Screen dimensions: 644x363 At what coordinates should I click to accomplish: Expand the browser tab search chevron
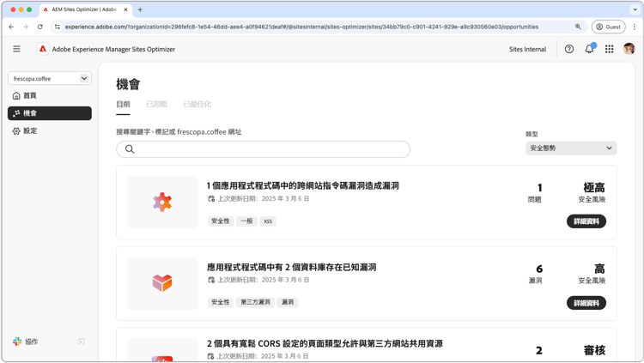(x=635, y=9)
